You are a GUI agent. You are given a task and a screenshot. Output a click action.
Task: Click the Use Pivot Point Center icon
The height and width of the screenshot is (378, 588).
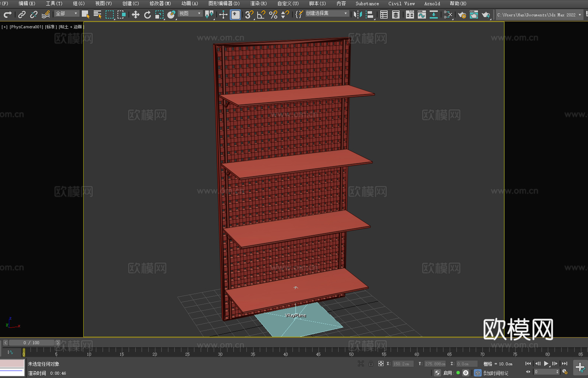[x=209, y=14]
